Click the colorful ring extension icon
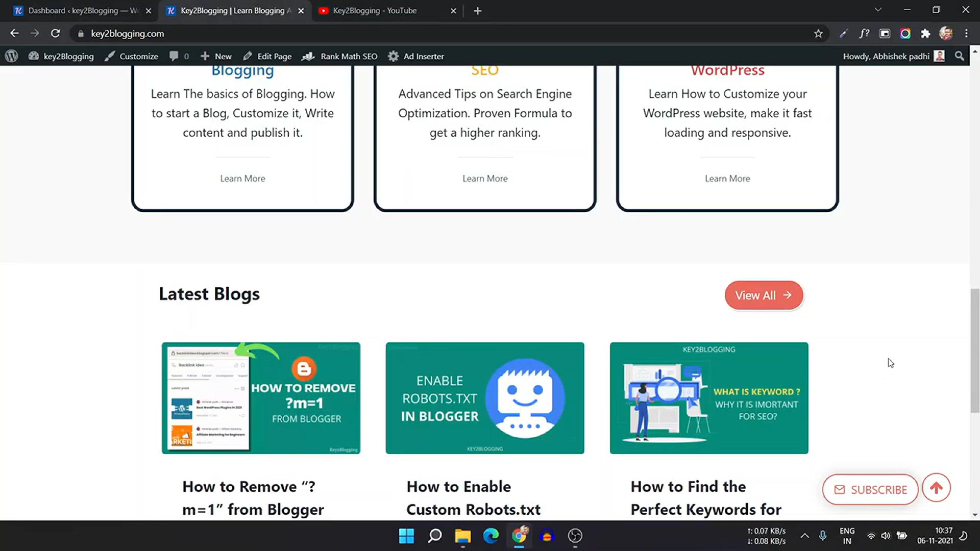The height and width of the screenshot is (551, 980). tap(905, 34)
